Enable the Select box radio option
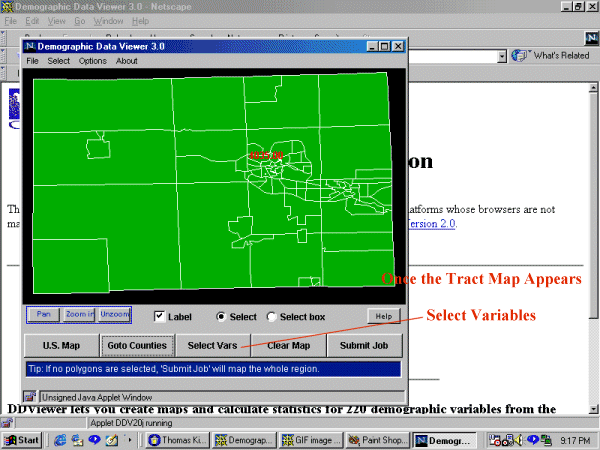This screenshot has width=600, height=450. [x=272, y=317]
